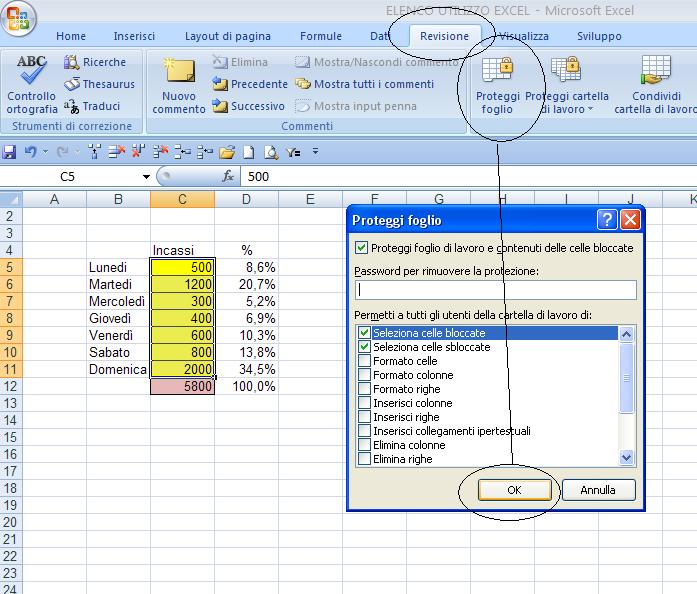
Task: Switch to the Inserisci tab
Action: (x=134, y=36)
